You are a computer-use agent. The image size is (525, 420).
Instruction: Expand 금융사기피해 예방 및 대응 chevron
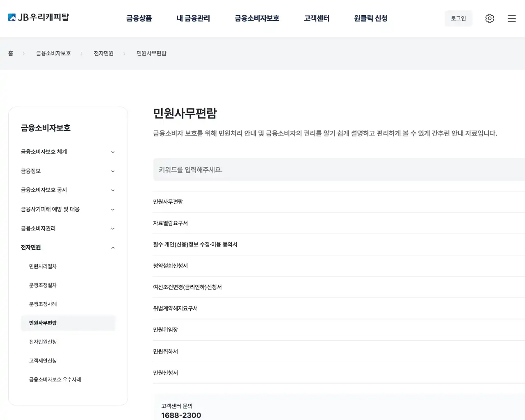[113, 210]
